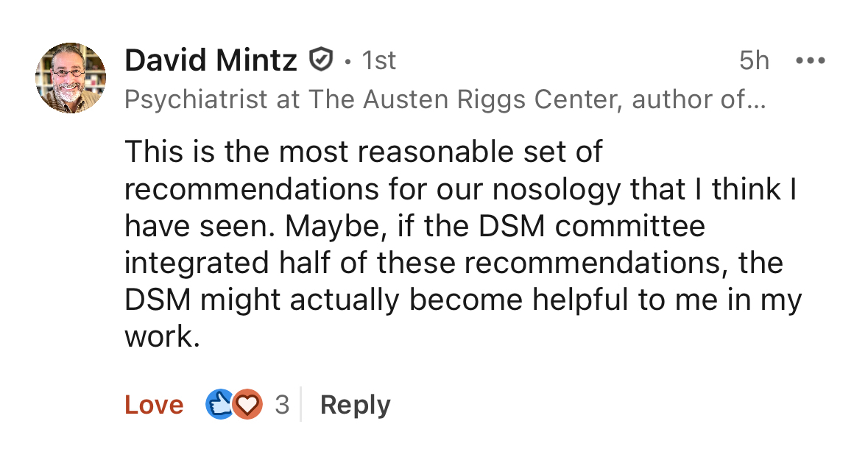This screenshot has height=463, width=868.
Task: Click the blue thumbs-up reaction icon
Action: click(219, 405)
